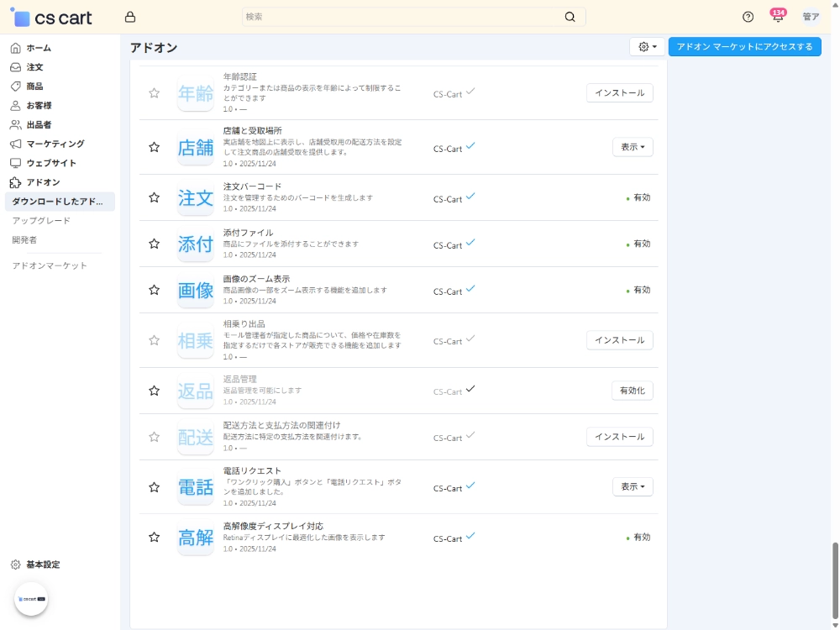Open the help question mark icon
This screenshot has height=630, width=840.
pos(748,17)
